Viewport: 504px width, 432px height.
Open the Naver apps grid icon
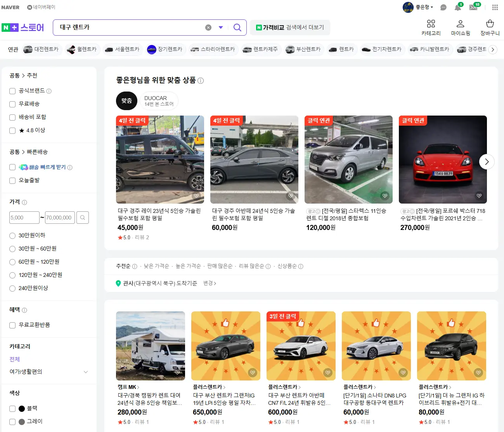495,7
